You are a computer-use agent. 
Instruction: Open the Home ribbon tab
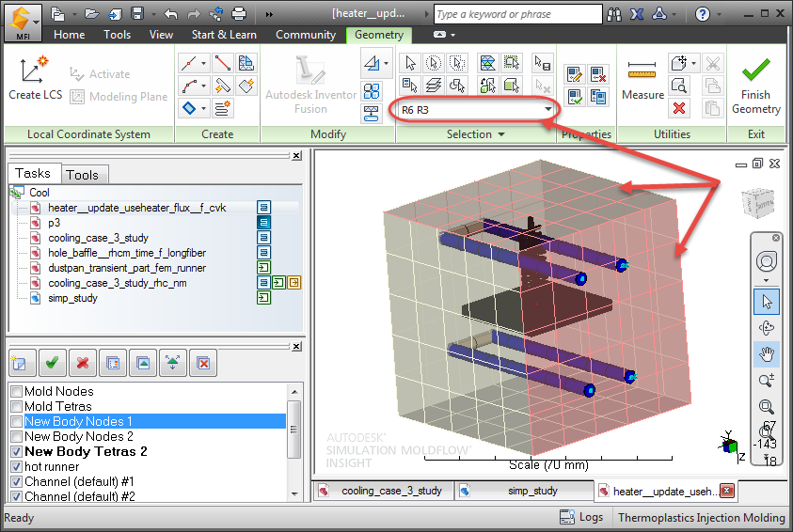tap(70, 35)
